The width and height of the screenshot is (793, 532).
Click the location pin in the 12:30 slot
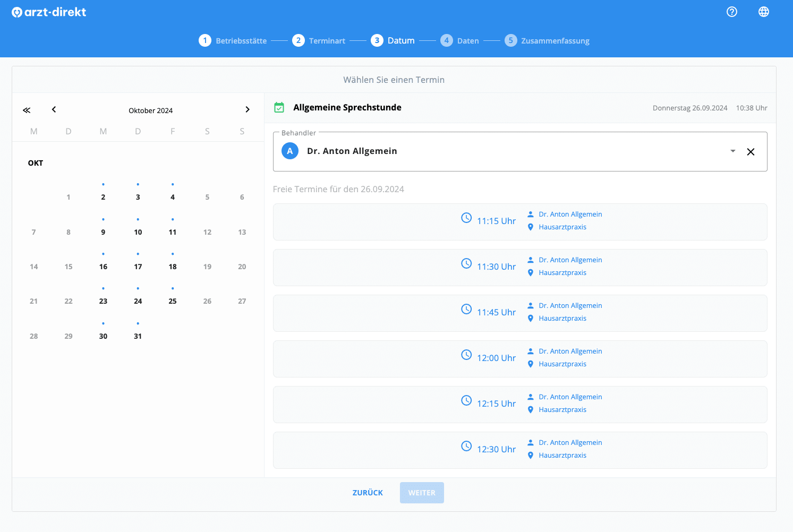pyautogui.click(x=531, y=456)
